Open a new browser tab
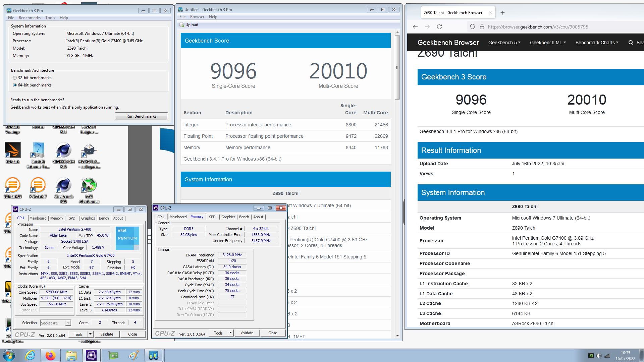 coord(502,13)
